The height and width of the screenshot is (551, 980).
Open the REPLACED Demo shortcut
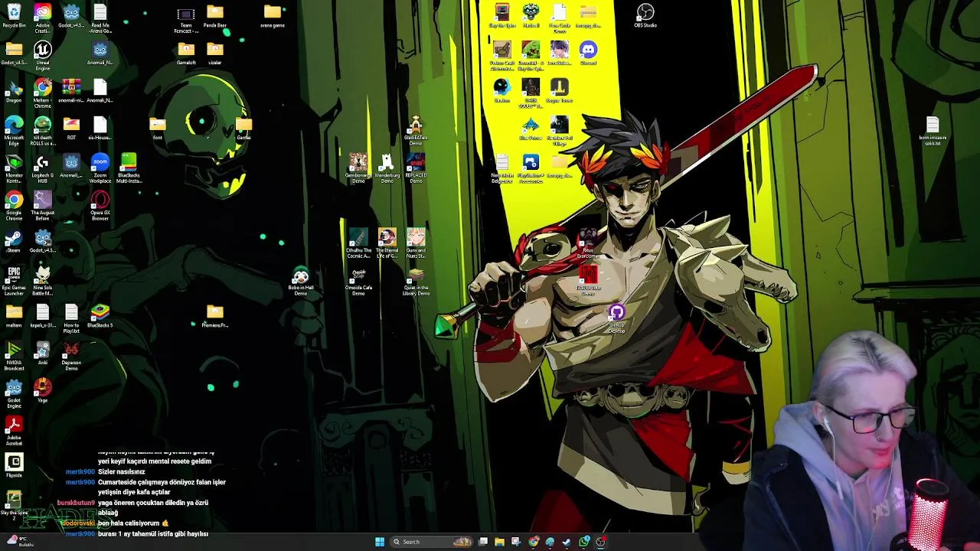click(416, 168)
